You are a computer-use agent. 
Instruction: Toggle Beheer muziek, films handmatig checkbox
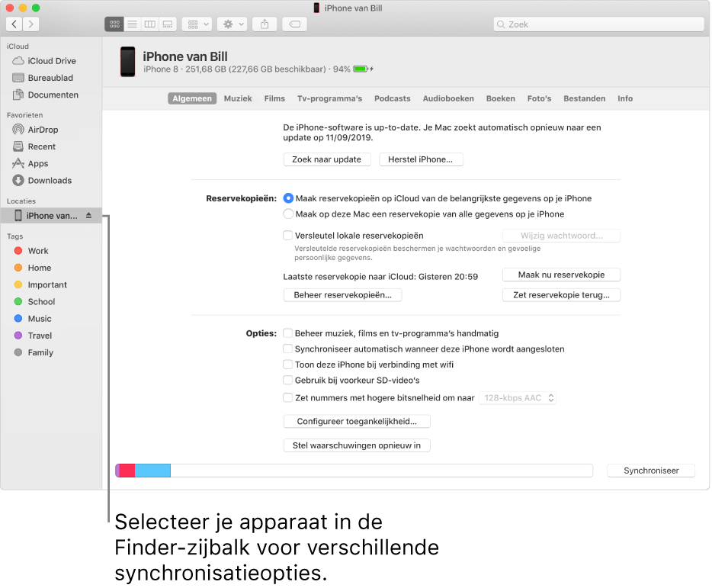(x=288, y=333)
